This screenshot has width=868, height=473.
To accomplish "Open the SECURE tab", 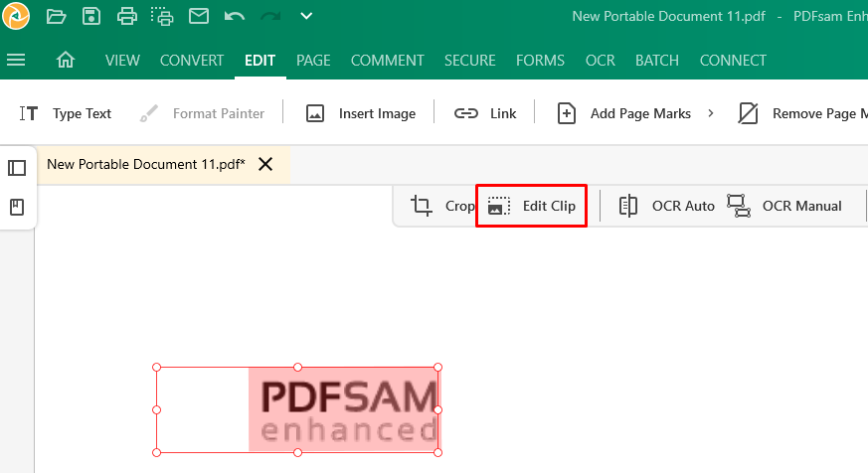I will pyautogui.click(x=470, y=61).
